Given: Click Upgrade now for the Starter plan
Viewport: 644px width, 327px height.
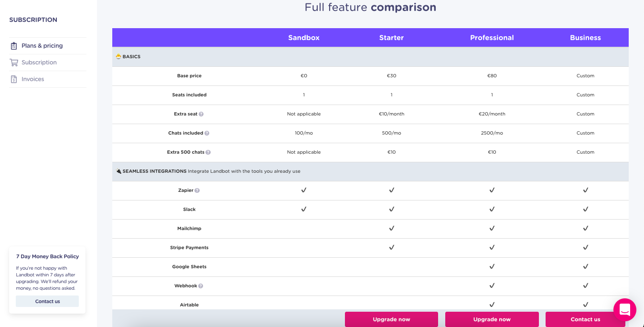Looking at the screenshot, I should (x=392, y=319).
